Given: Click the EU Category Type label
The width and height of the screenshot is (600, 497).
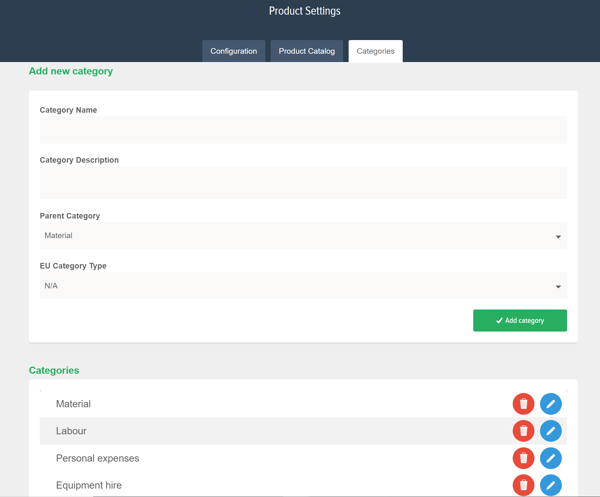Looking at the screenshot, I should [x=73, y=266].
